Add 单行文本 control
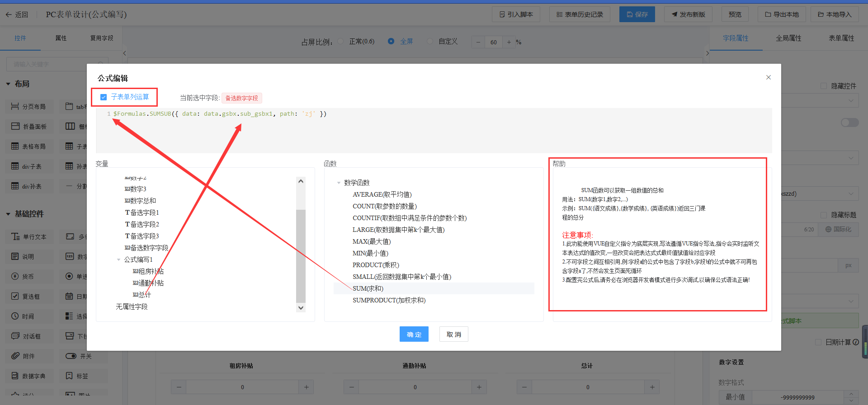868x405 pixels. 29,237
